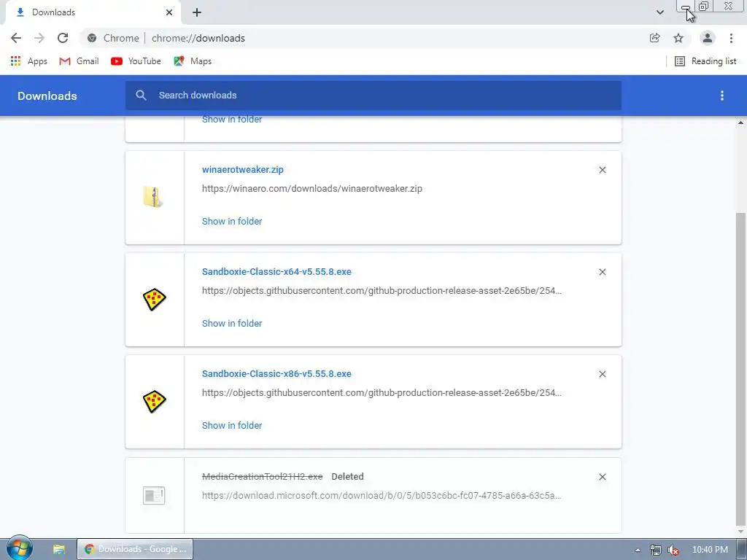Click the Sandboxie x86 github source URL
Image resolution: width=747 pixels, height=560 pixels.
(x=382, y=393)
